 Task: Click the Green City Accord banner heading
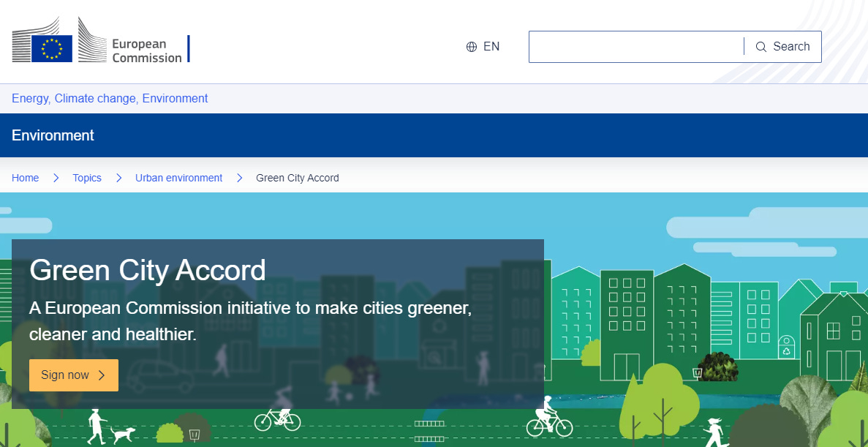point(148,270)
